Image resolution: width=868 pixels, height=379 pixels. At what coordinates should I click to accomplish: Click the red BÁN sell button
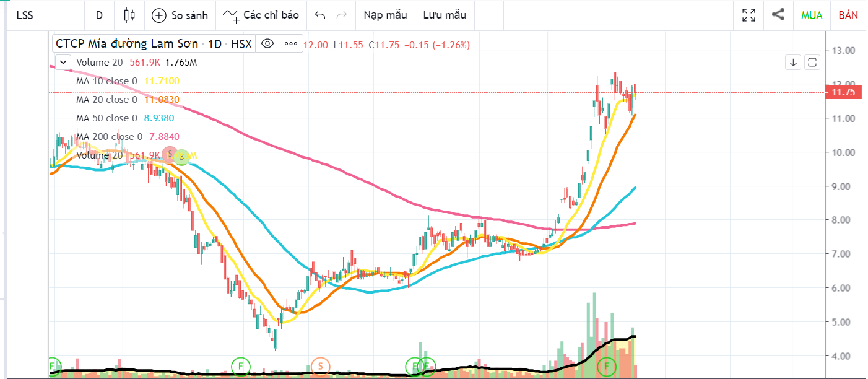(x=848, y=15)
